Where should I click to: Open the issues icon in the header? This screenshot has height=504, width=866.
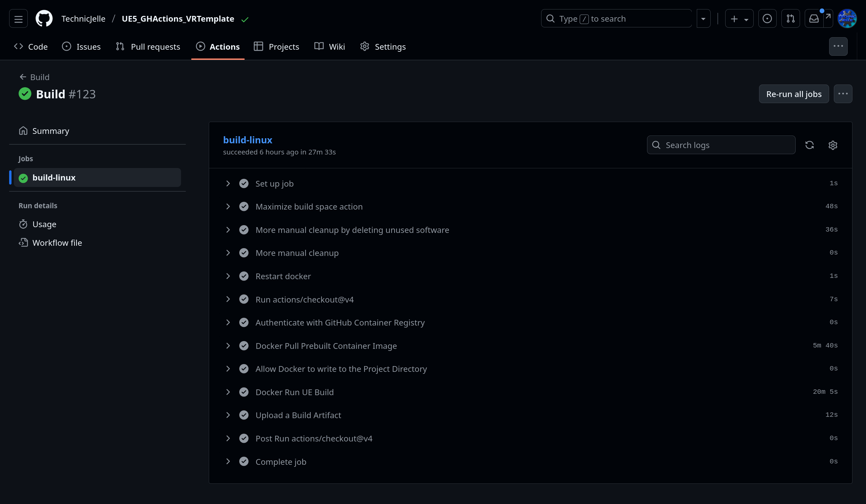coord(767,19)
